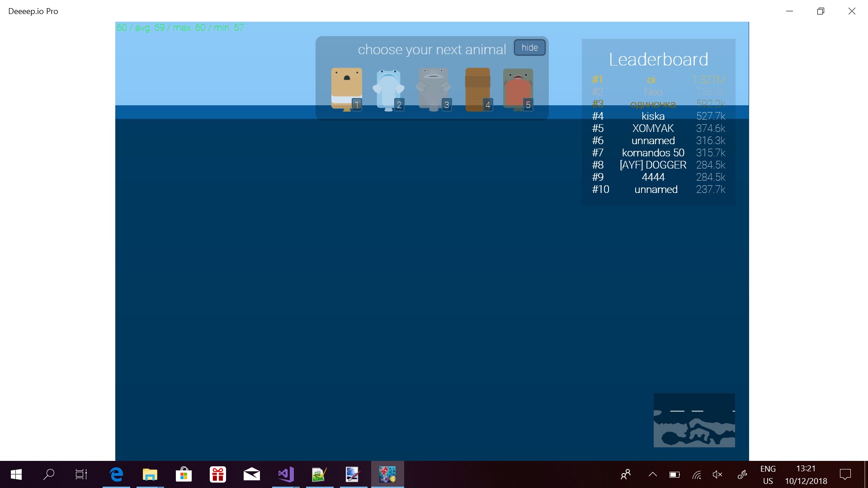Open Microsoft Edge from the taskbar
Image resolution: width=868 pixels, height=488 pixels.
click(116, 474)
